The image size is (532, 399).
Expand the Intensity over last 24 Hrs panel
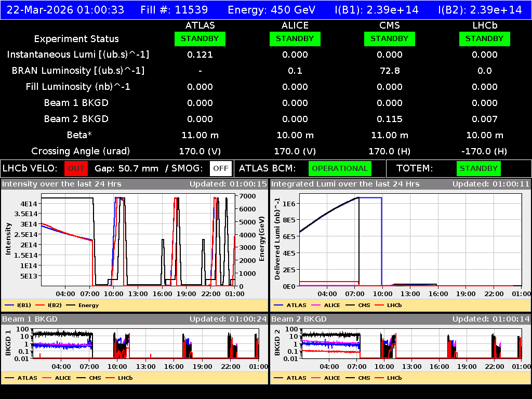pyautogui.click(x=62, y=183)
